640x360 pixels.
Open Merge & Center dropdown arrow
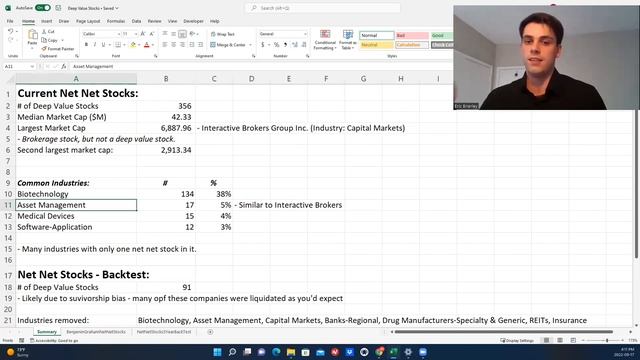250,44
